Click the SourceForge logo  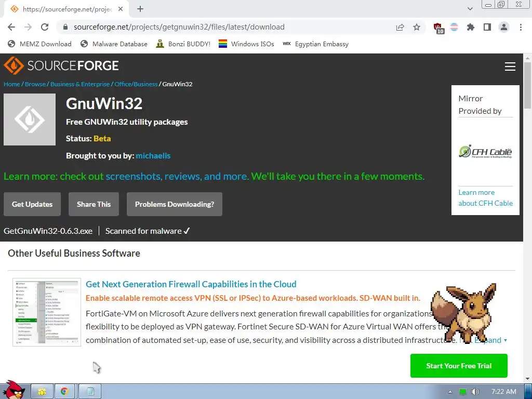coord(61,65)
